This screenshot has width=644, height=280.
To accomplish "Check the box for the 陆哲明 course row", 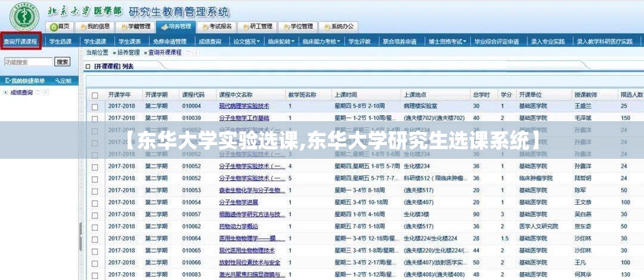I will click(x=95, y=179).
